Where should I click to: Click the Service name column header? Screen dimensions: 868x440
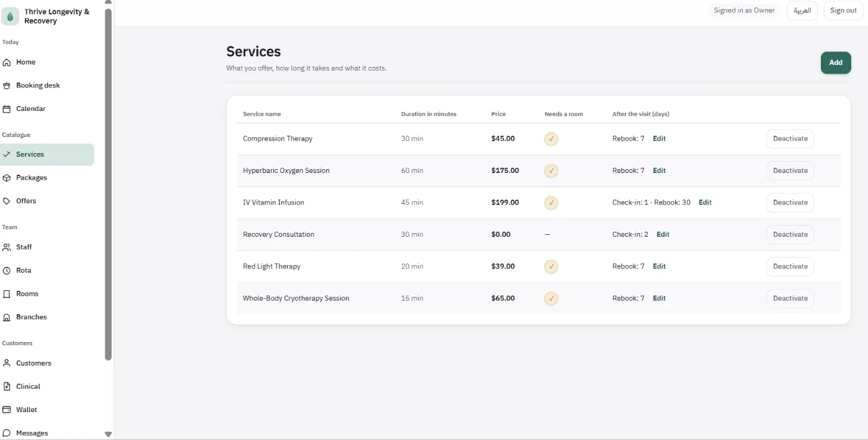pyautogui.click(x=262, y=114)
